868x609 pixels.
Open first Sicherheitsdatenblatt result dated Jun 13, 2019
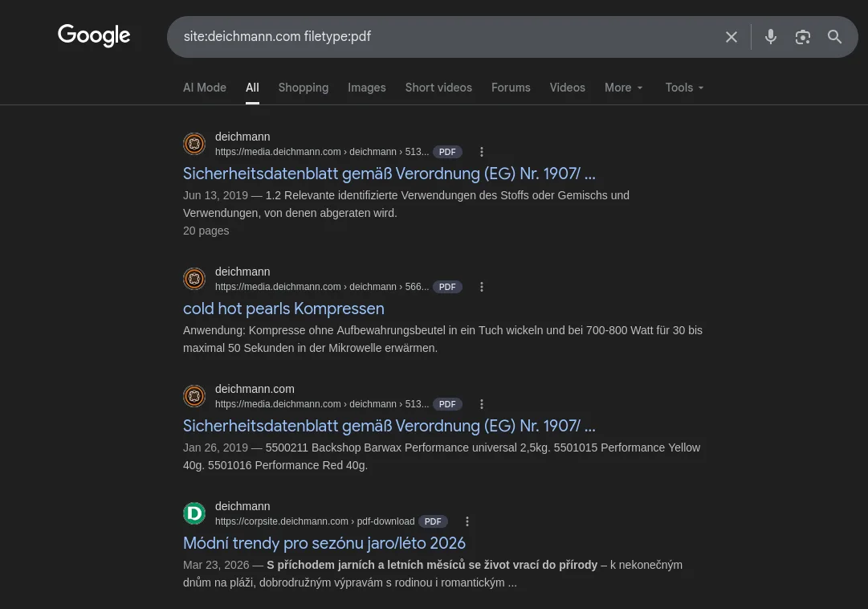tap(389, 174)
